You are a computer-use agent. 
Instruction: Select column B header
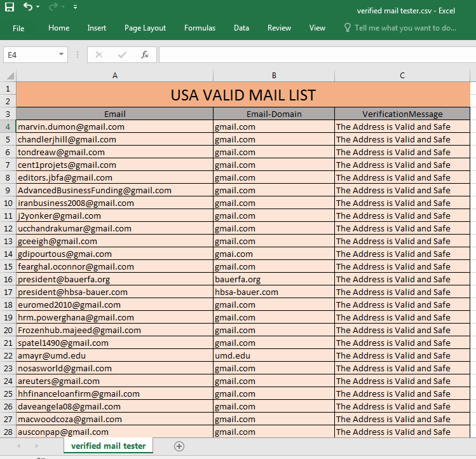274,75
